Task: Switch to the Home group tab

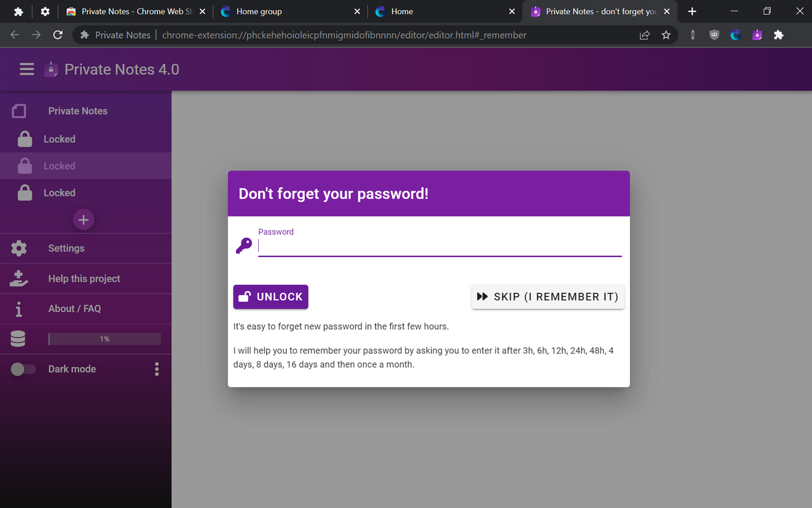Action: 291,11
